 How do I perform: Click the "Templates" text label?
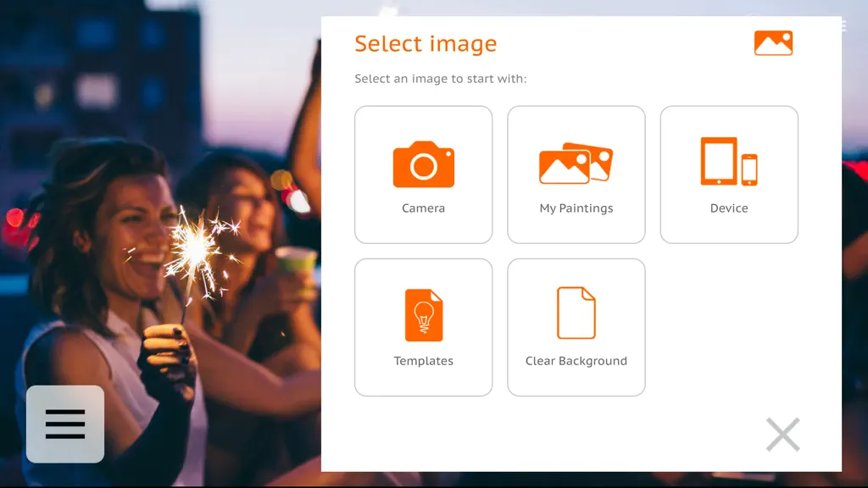click(424, 361)
